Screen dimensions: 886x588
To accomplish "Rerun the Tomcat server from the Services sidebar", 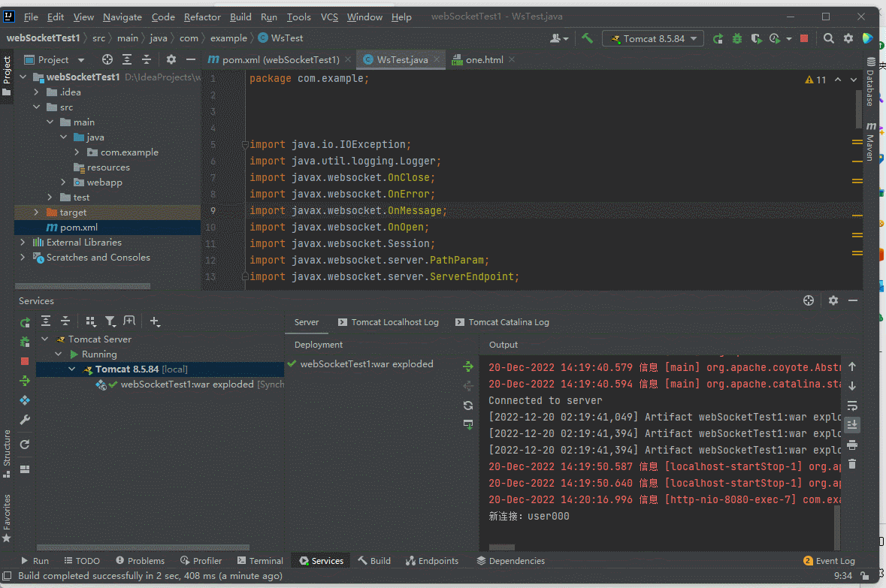I will click(x=25, y=322).
